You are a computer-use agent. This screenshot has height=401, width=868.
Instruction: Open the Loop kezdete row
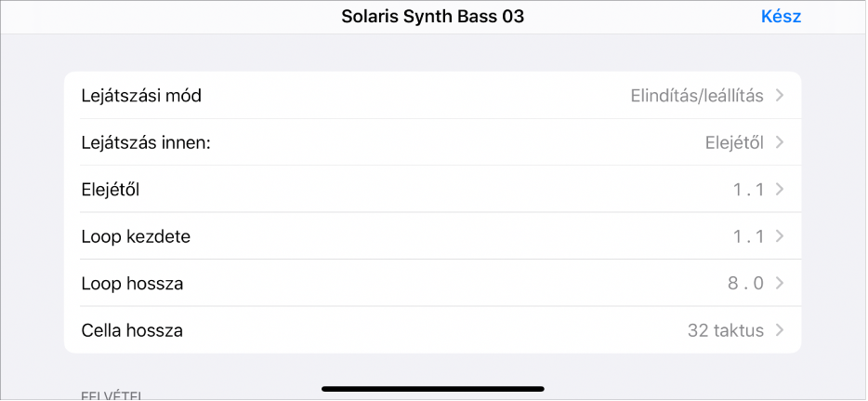point(136,236)
